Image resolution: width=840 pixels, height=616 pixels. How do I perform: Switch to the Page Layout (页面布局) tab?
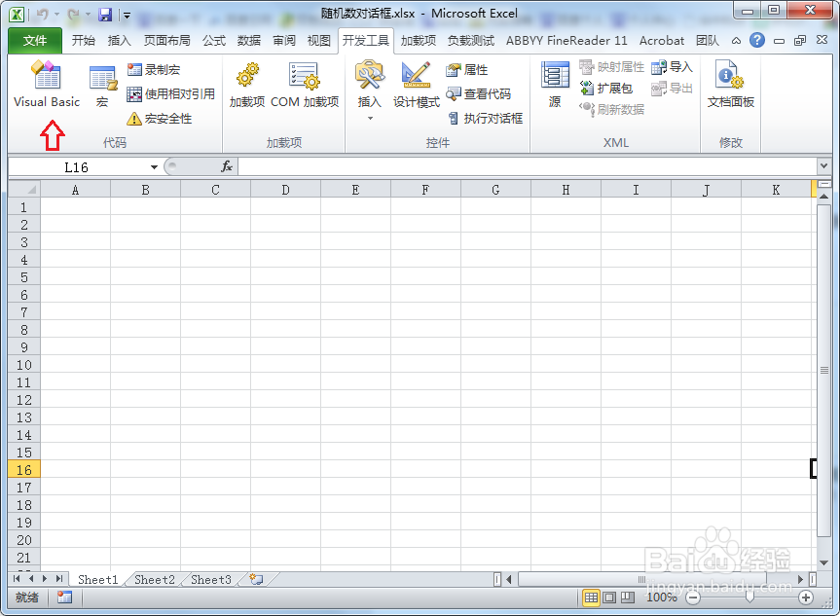166,41
